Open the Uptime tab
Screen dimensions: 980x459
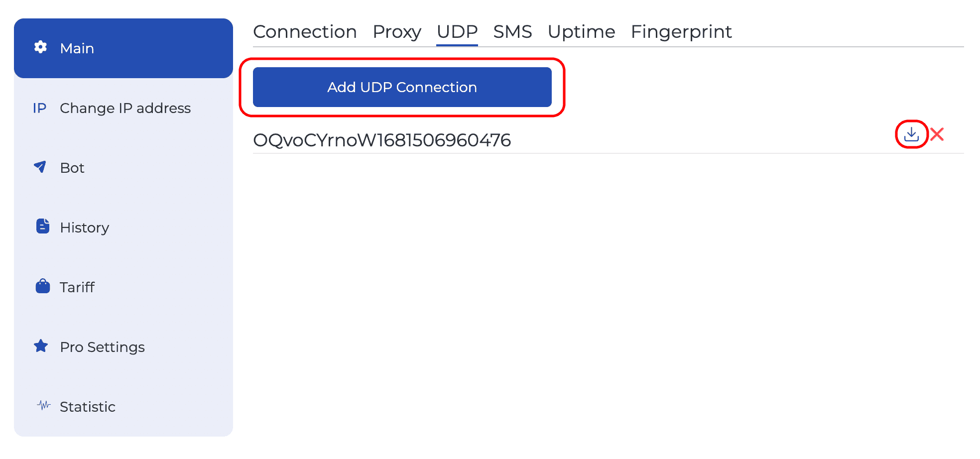point(581,31)
